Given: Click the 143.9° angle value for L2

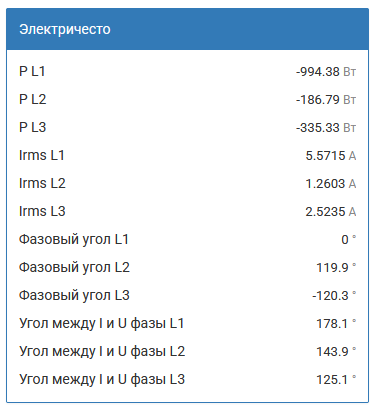Looking at the screenshot, I should point(336,352).
